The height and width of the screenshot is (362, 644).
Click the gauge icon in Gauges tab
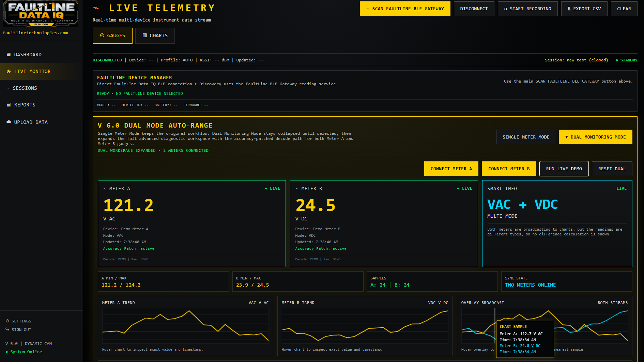pyautogui.click(x=102, y=35)
